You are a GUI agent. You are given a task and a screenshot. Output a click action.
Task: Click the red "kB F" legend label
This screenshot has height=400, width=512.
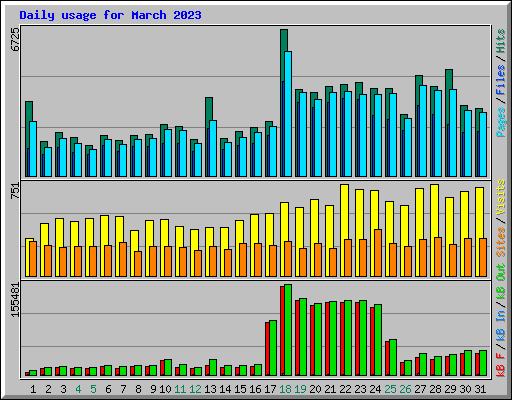point(501,365)
